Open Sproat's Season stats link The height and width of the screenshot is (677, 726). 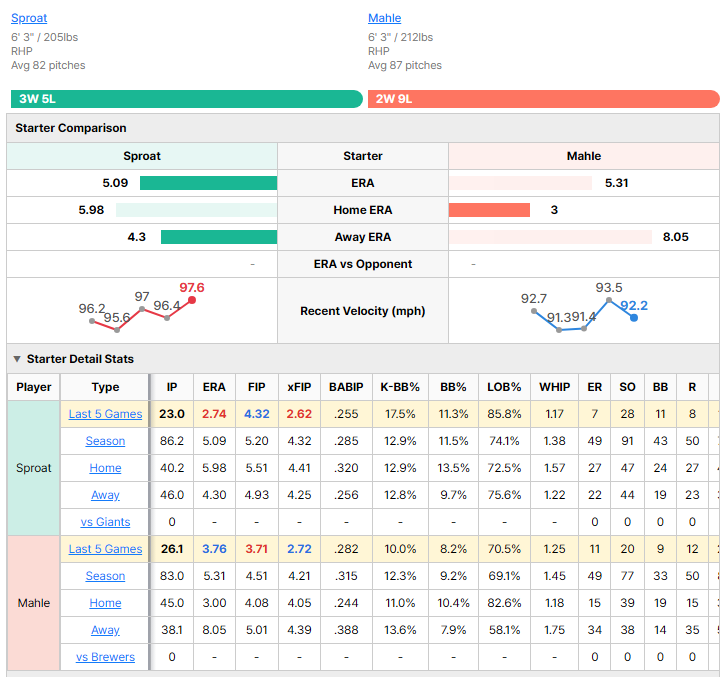coord(105,441)
